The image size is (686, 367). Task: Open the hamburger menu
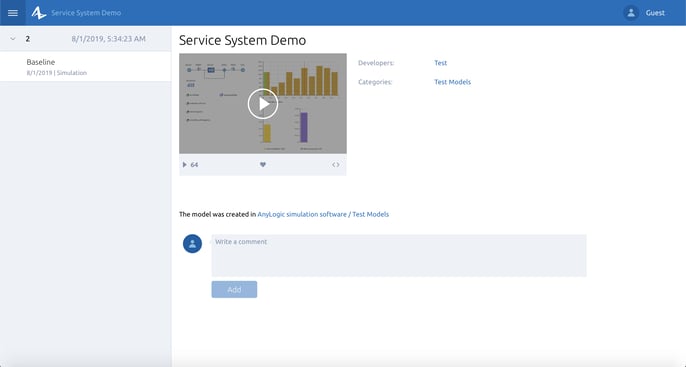13,13
